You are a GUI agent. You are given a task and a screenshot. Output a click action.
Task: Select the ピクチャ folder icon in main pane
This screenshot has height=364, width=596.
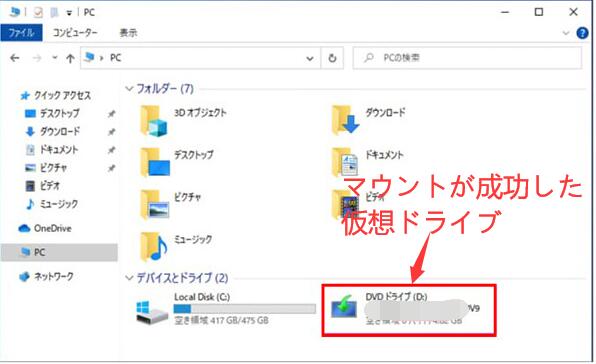click(x=154, y=205)
